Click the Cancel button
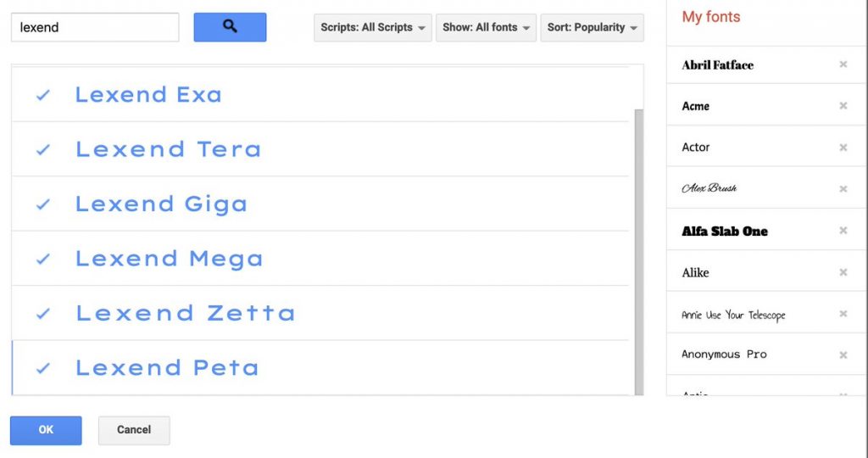The height and width of the screenshot is (458, 868). (x=134, y=430)
